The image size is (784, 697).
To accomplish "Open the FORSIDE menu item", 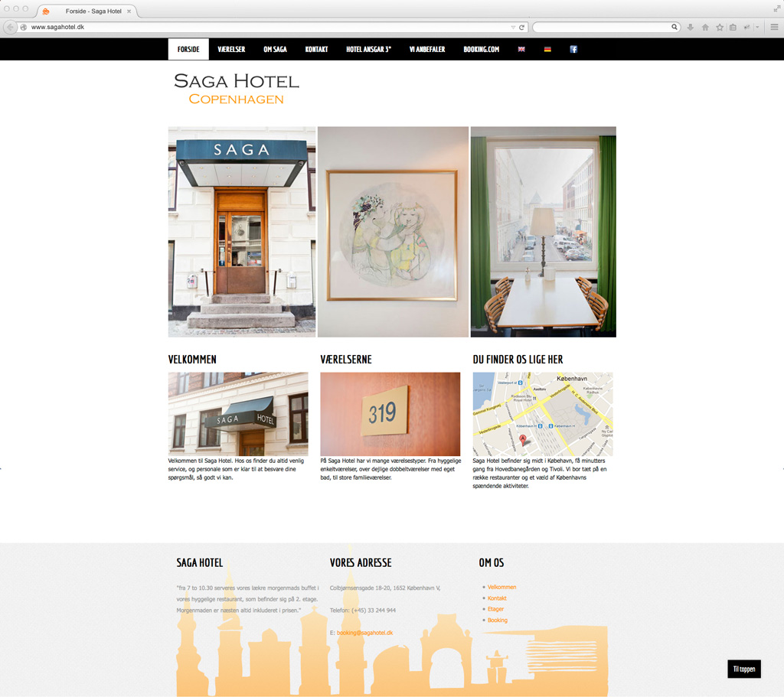I will click(x=188, y=49).
